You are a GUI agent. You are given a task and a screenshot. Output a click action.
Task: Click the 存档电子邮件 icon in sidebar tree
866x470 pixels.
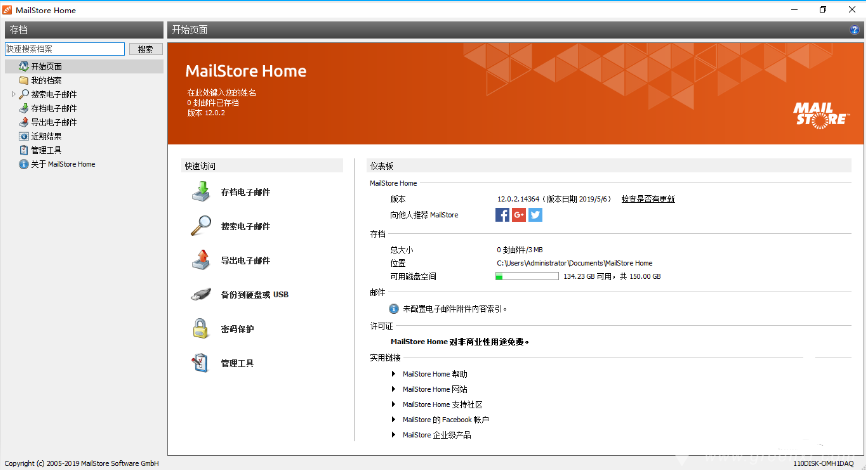23,108
